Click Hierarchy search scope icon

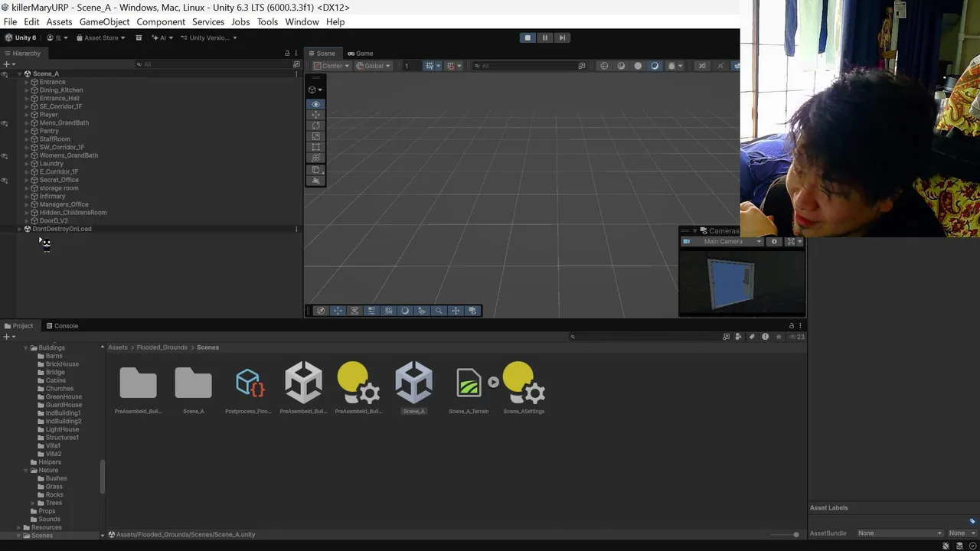[296, 64]
